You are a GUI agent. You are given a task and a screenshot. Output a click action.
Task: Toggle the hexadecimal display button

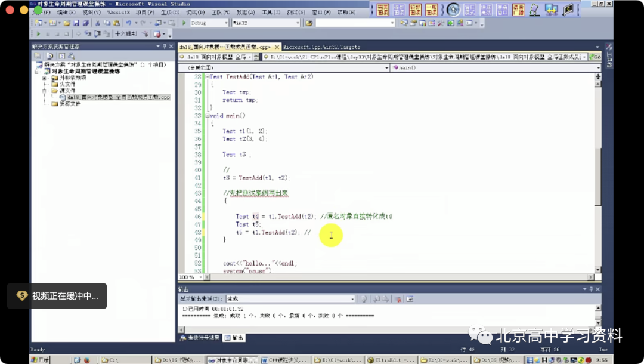click(x=126, y=33)
